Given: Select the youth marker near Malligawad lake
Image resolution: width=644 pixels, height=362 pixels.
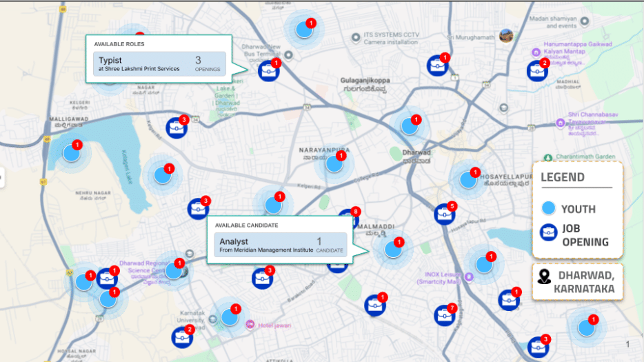Looking at the screenshot, I should point(71,152).
